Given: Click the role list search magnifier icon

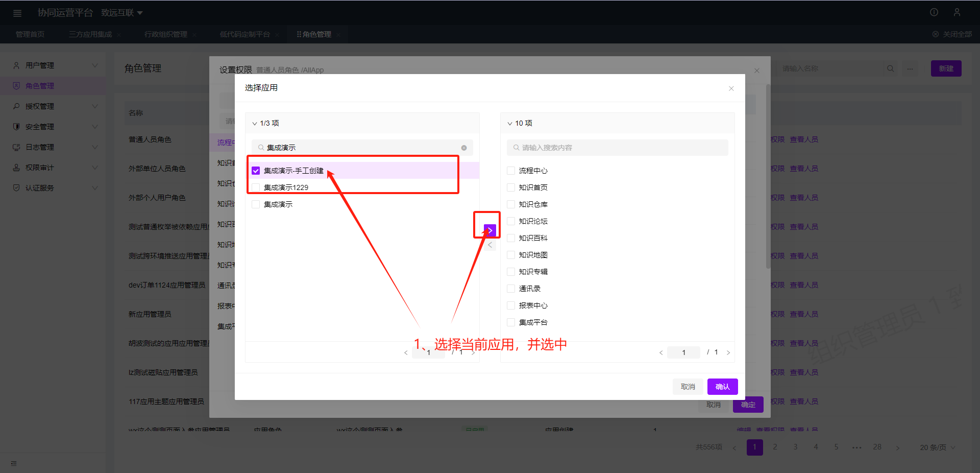Looking at the screenshot, I should pos(891,68).
